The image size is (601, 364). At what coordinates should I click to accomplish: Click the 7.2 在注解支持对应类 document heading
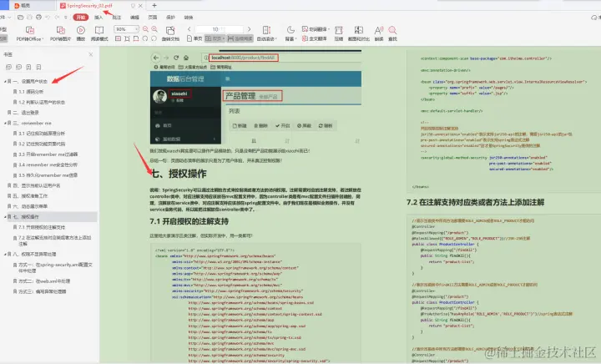tap(475, 202)
